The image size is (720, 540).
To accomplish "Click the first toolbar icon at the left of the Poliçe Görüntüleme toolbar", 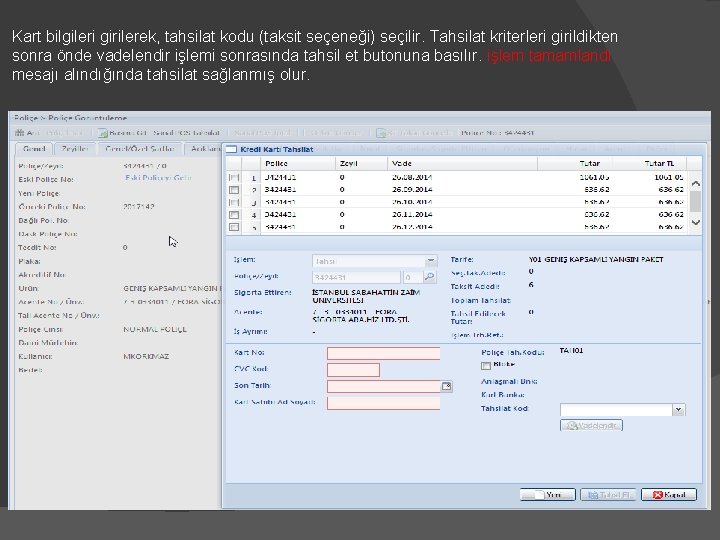I will 20,133.
